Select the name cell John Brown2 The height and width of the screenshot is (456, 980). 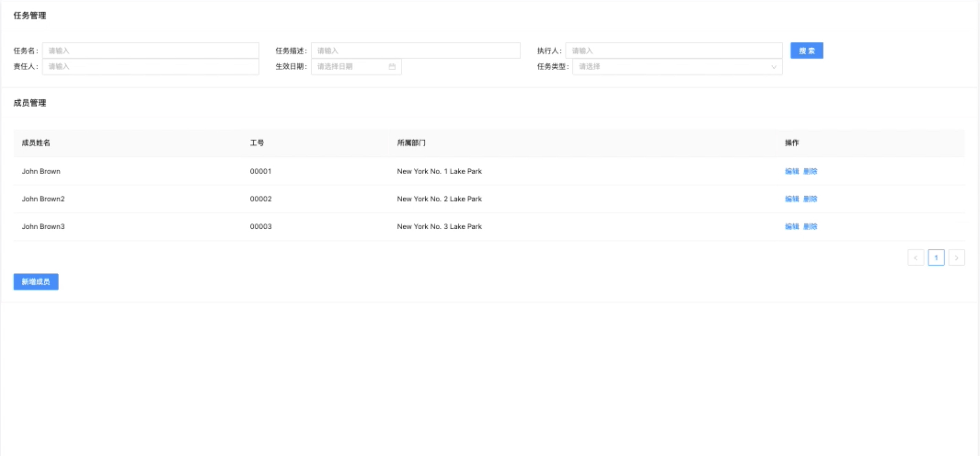pyautogui.click(x=43, y=199)
